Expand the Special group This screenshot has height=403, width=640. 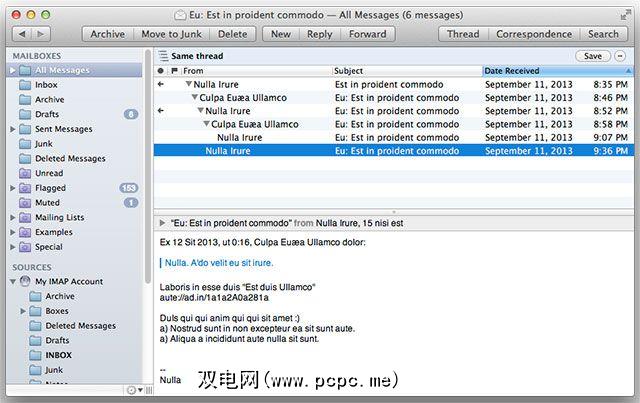12,247
